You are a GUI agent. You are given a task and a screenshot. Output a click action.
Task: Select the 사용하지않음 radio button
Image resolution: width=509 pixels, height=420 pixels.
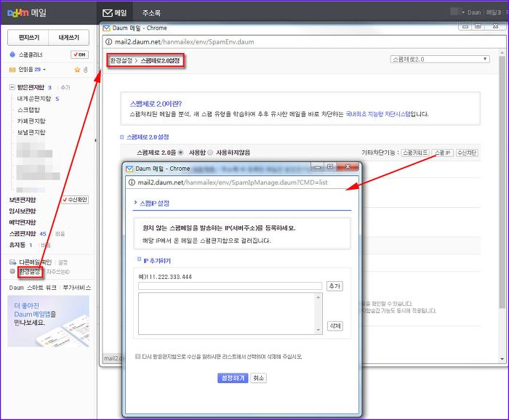[210, 153]
